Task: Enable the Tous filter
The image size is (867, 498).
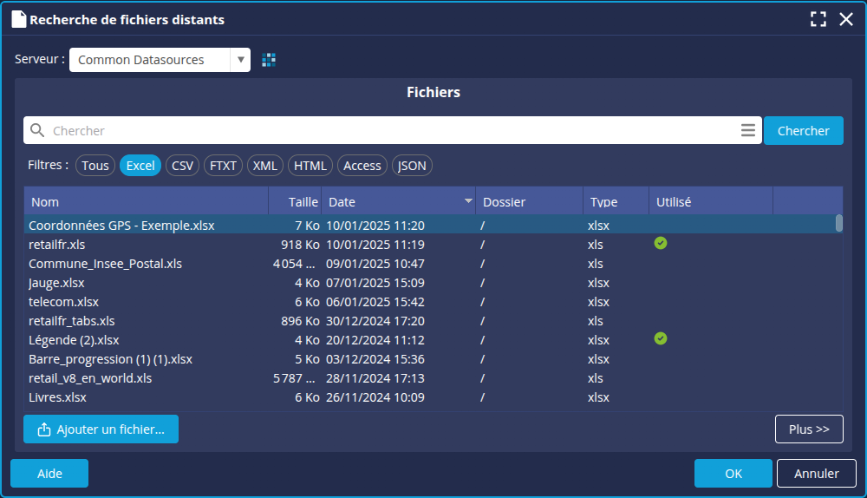Action: coord(95,166)
